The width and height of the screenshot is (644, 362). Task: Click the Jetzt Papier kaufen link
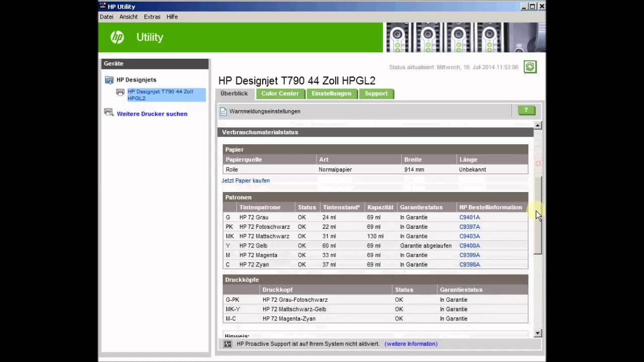tap(246, 180)
